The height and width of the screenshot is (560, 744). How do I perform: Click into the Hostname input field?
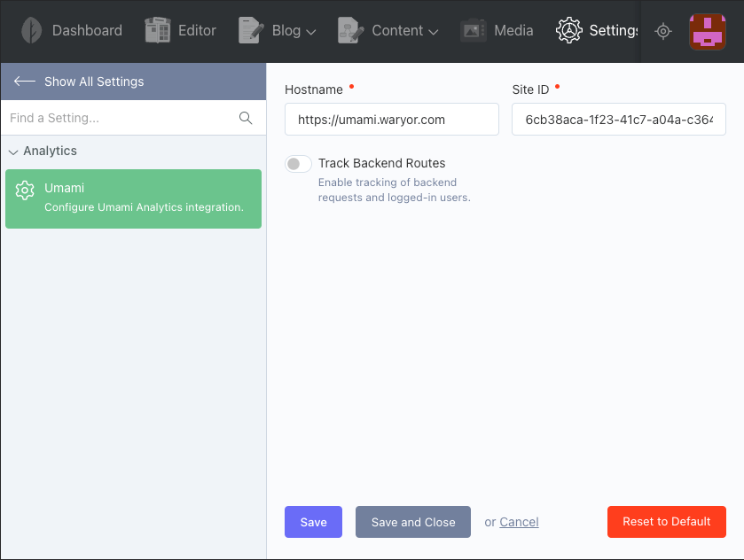(x=391, y=119)
